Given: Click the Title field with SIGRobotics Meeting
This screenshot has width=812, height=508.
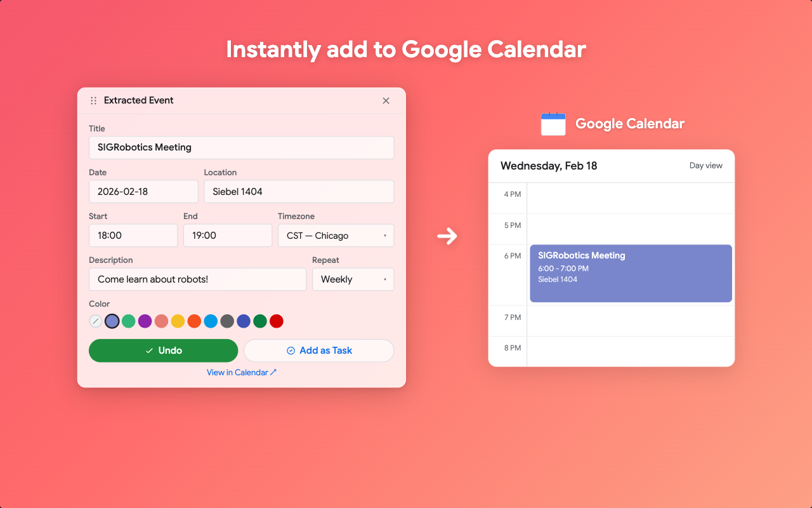Looking at the screenshot, I should pos(242,147).
